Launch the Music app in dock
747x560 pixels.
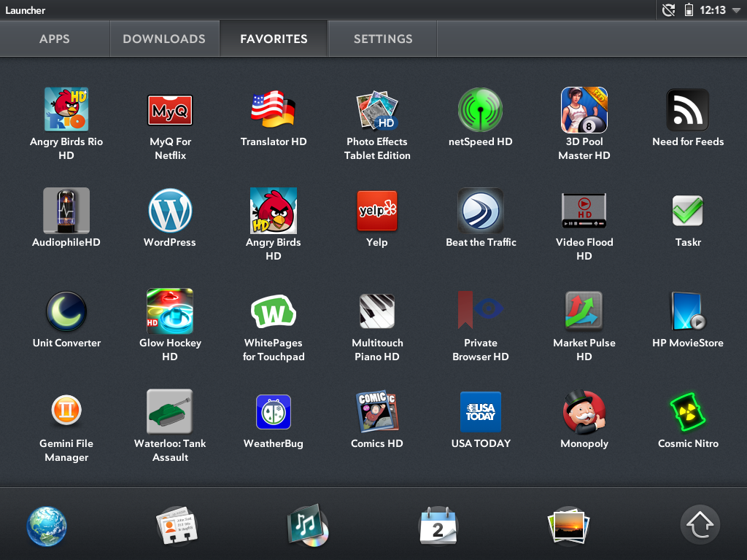pos(309,525)
